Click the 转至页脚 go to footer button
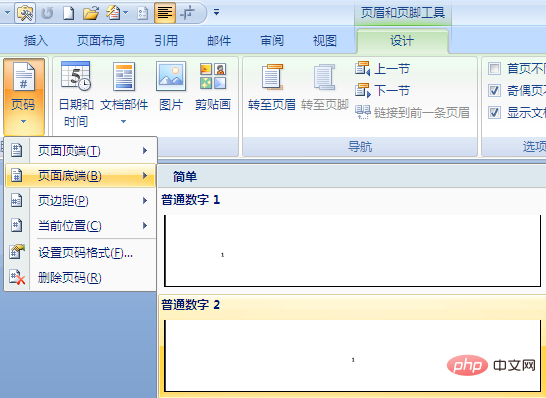This screenshot has width=546, height=398. coord(325,87)
